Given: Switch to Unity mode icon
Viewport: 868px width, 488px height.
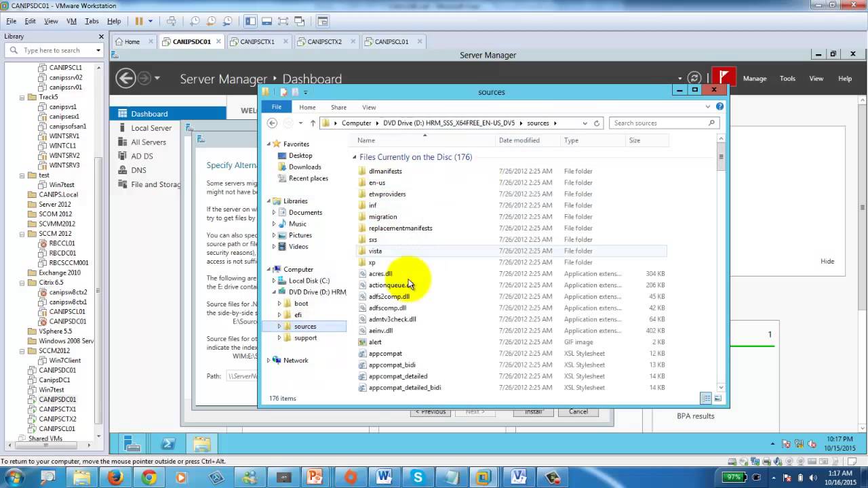Looking at the screenshot, I should pyautogui.click(x=299, y=21).
